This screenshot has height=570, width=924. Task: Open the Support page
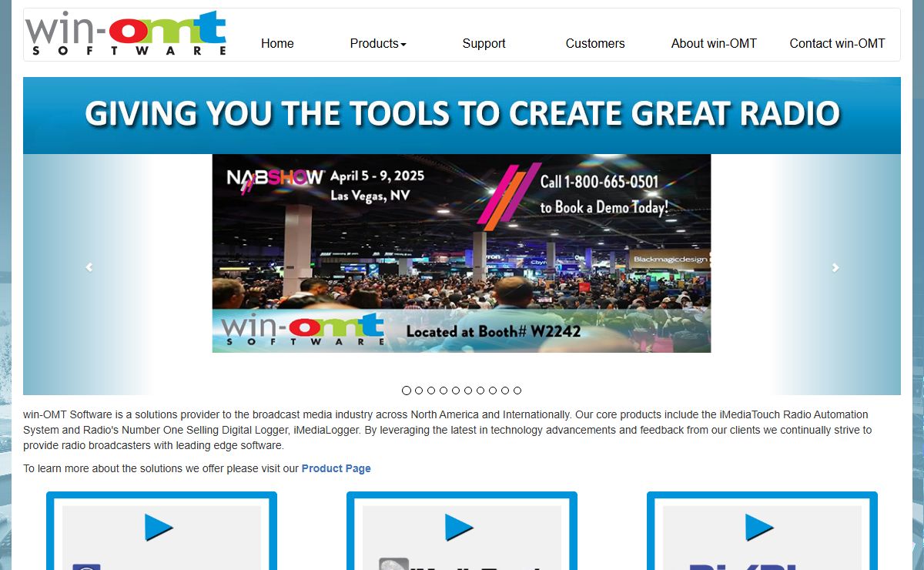[x=484, y=43]
